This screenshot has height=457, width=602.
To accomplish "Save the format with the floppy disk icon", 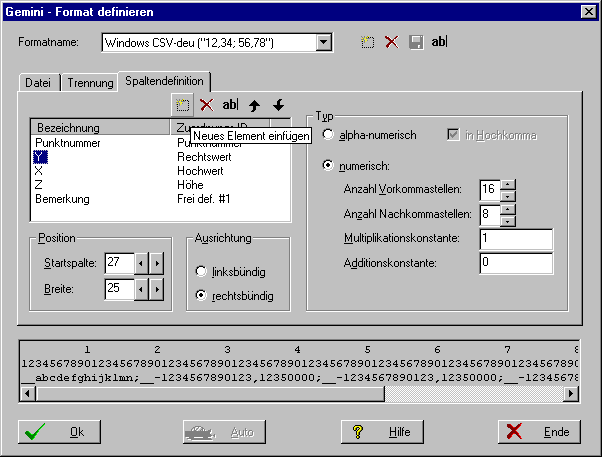I will tap(416, 42).
